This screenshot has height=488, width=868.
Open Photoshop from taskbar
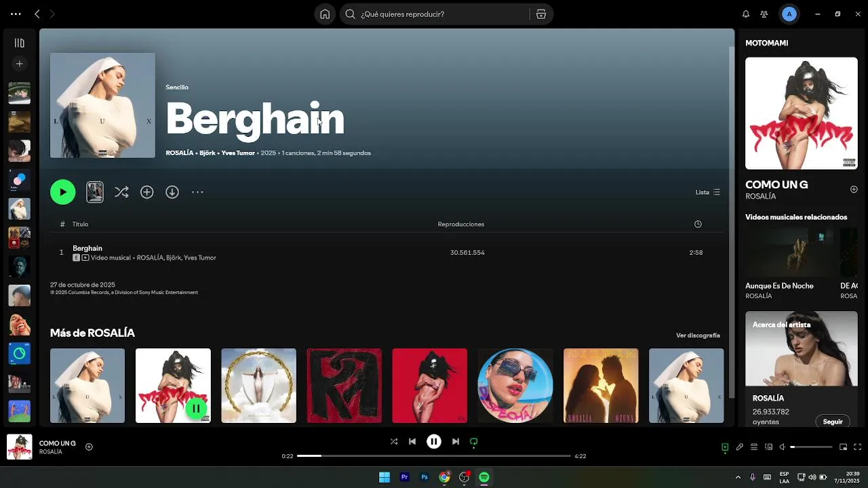[x=425, y=477]
